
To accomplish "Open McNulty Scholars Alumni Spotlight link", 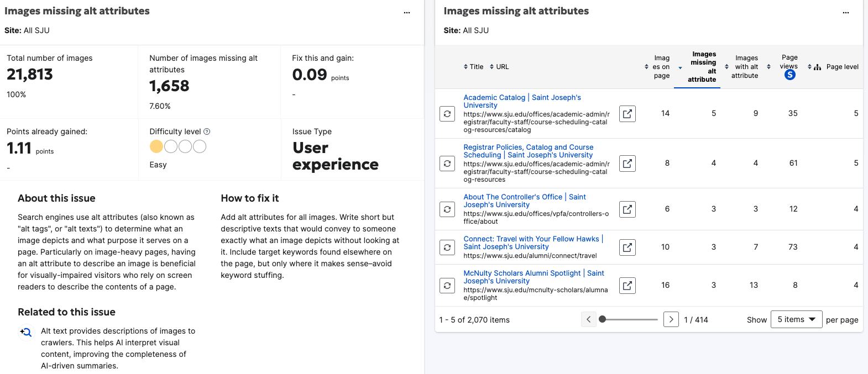I will pos(534,277).
